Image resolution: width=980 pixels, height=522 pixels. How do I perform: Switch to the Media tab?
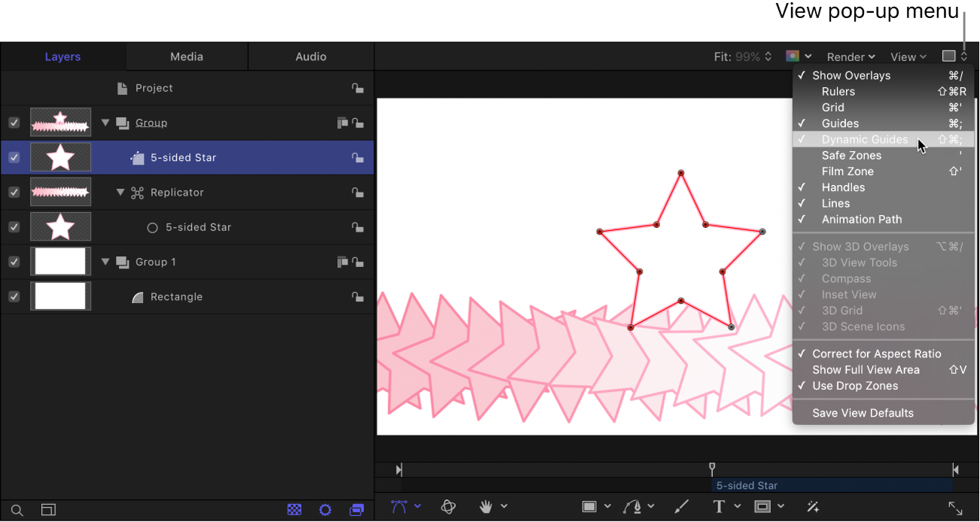click(186, 56)
